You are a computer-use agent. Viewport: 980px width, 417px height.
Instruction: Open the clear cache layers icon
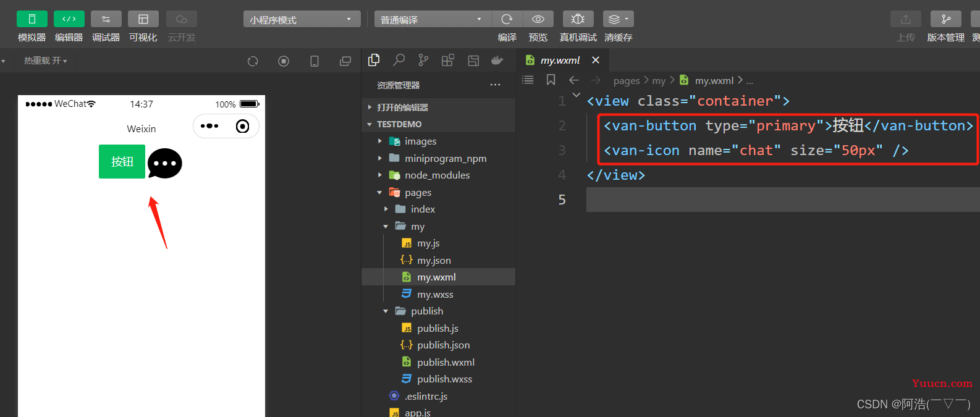[619, 19]
